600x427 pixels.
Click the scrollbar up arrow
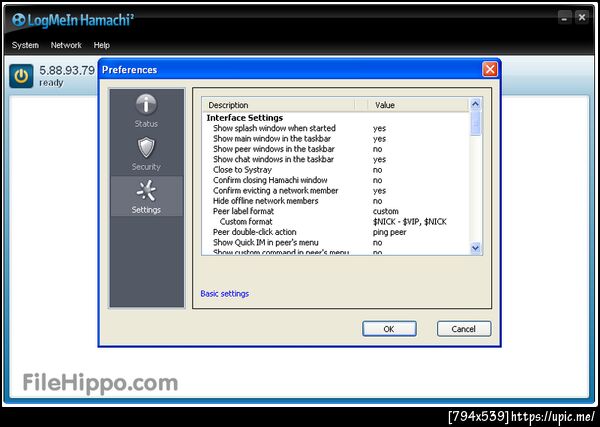[x=475, y=104]
